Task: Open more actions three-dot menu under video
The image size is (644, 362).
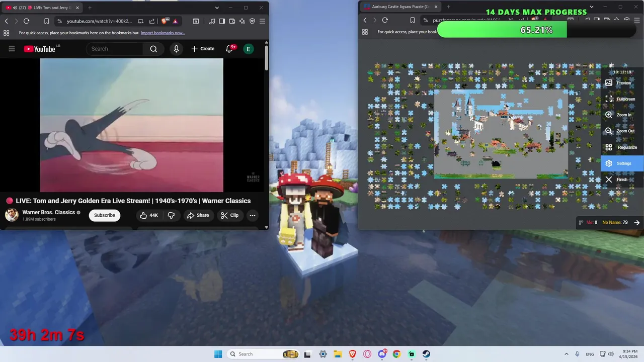Action: point(253,215)
